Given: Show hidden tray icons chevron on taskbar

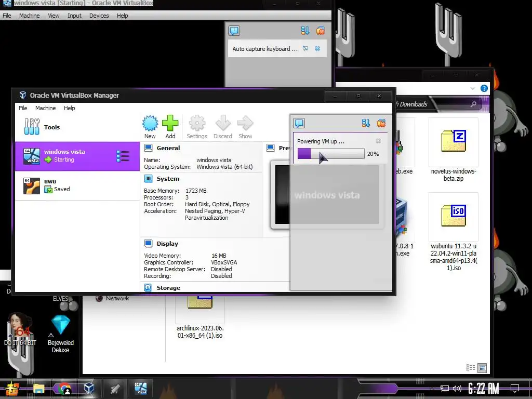Looking at the screenshot, I should click(x=432, y=389).
